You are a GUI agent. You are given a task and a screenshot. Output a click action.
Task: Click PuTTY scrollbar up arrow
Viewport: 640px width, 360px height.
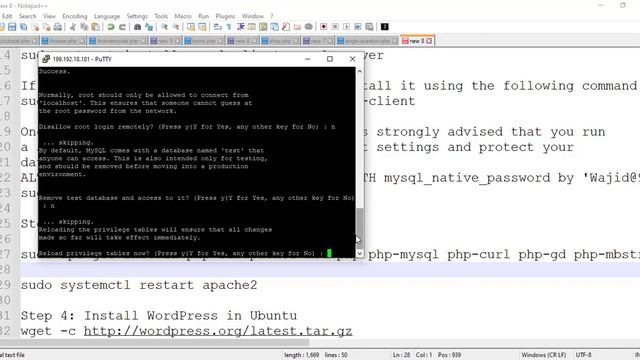(360, 71)
